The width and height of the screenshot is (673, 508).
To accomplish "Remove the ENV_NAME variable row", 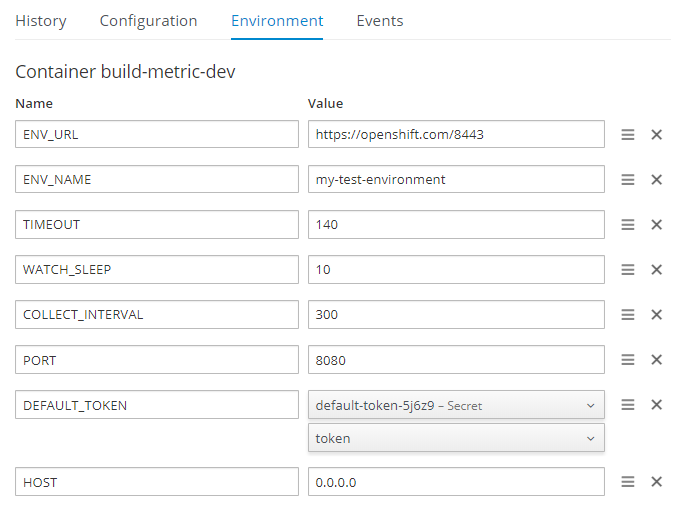I will pyautogui.click(x=657, y=180).
